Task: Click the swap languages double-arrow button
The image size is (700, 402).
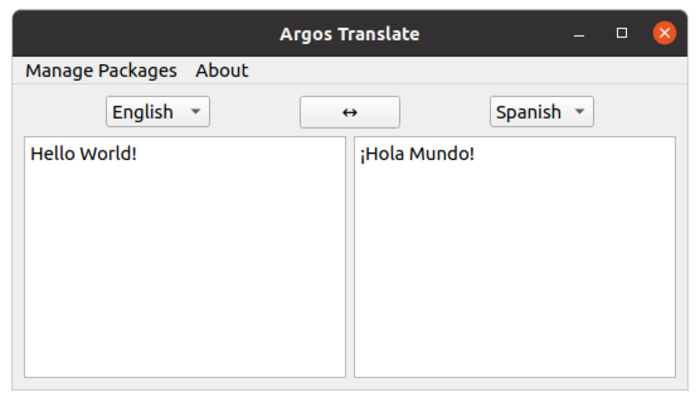Action: pos(350,112)
